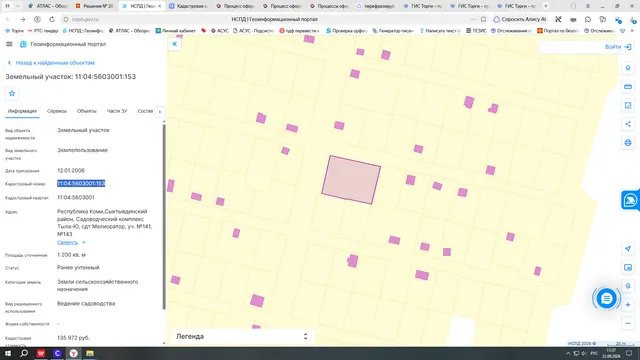Click the area value 1 200 кв. м
The height and width of the screenshot is (360, 640).
point(71,255)
